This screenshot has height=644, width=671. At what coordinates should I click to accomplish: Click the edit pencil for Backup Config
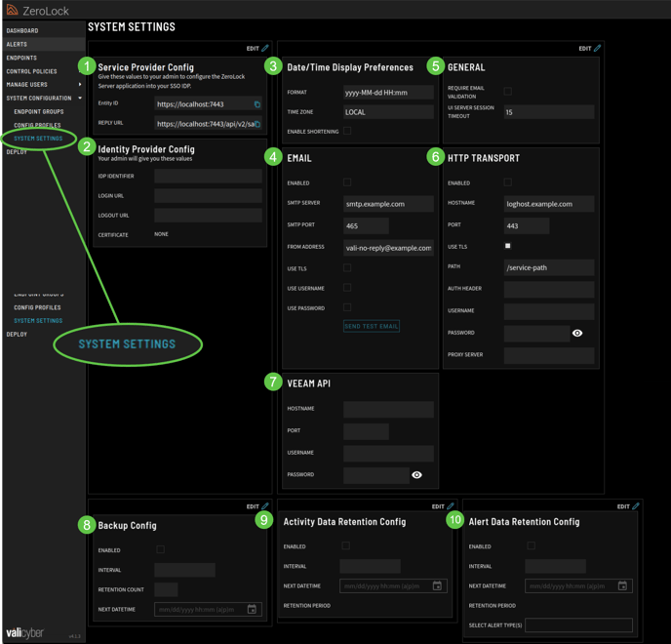coord(265,506)
